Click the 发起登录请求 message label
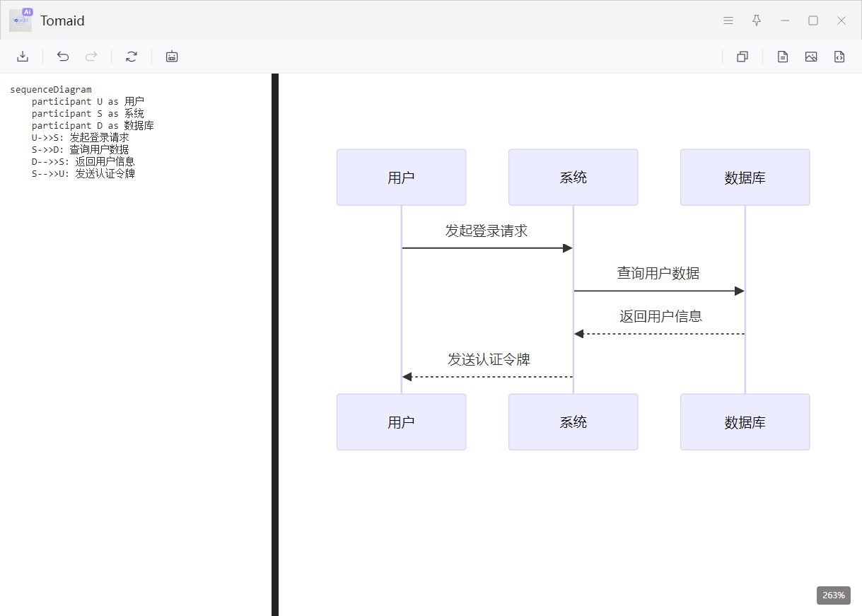 (487, 231)
